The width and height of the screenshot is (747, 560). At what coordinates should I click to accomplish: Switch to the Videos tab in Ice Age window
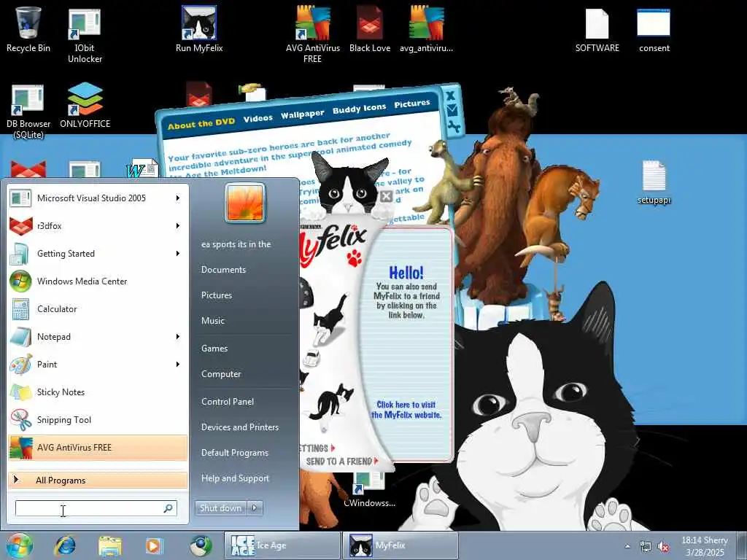(x=258, y=118)
